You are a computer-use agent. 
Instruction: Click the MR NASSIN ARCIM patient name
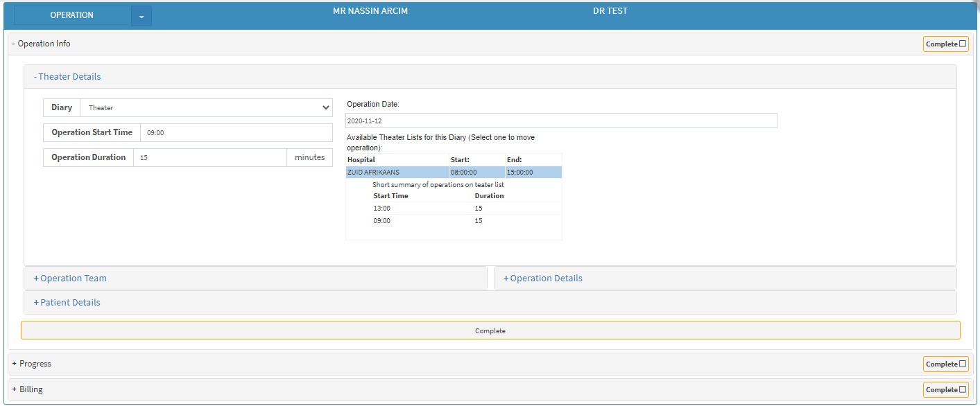click(370, 11)
